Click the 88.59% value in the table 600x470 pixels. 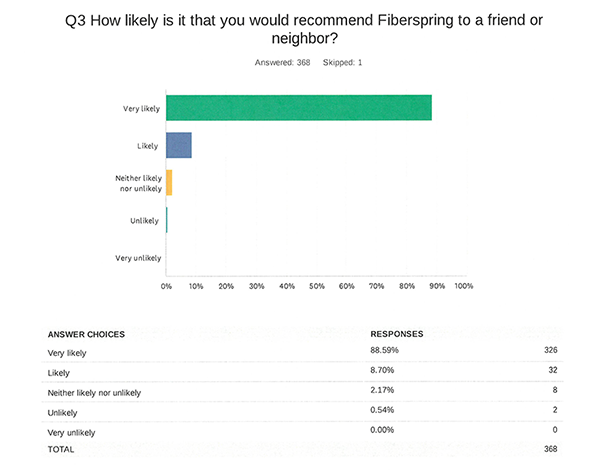click(386, 351)
